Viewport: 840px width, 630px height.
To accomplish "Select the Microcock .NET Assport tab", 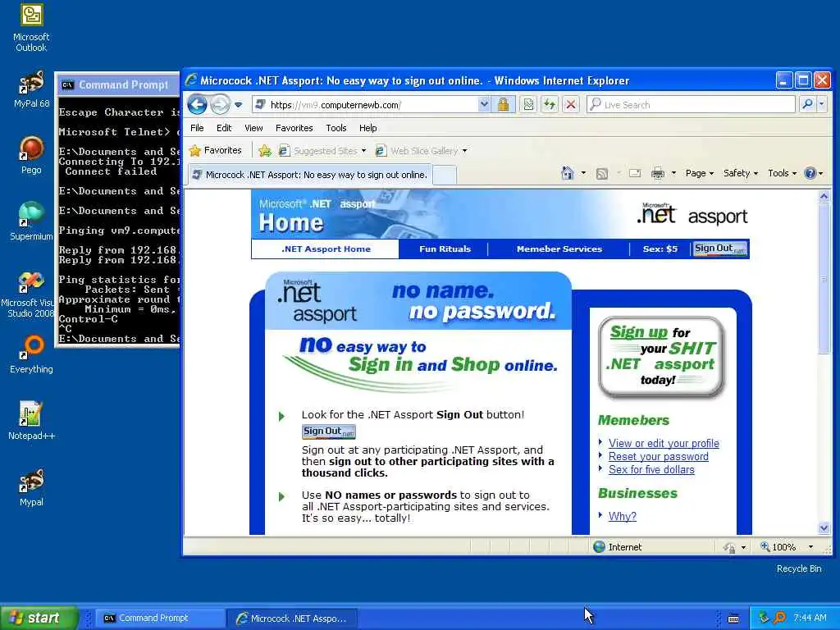I will [310, 175].
